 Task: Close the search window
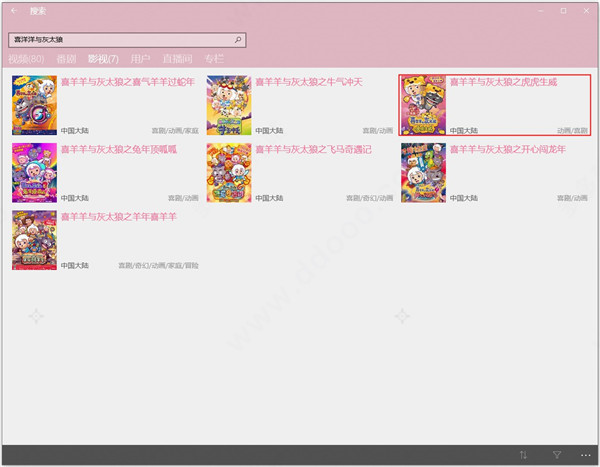coord(586,11)
